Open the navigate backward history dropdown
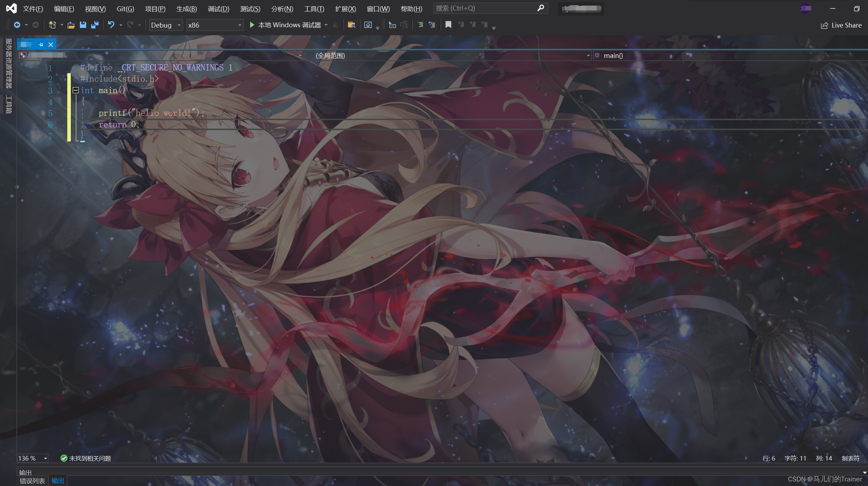This screenshot has height=486, width=868. [x=26, y=25]
